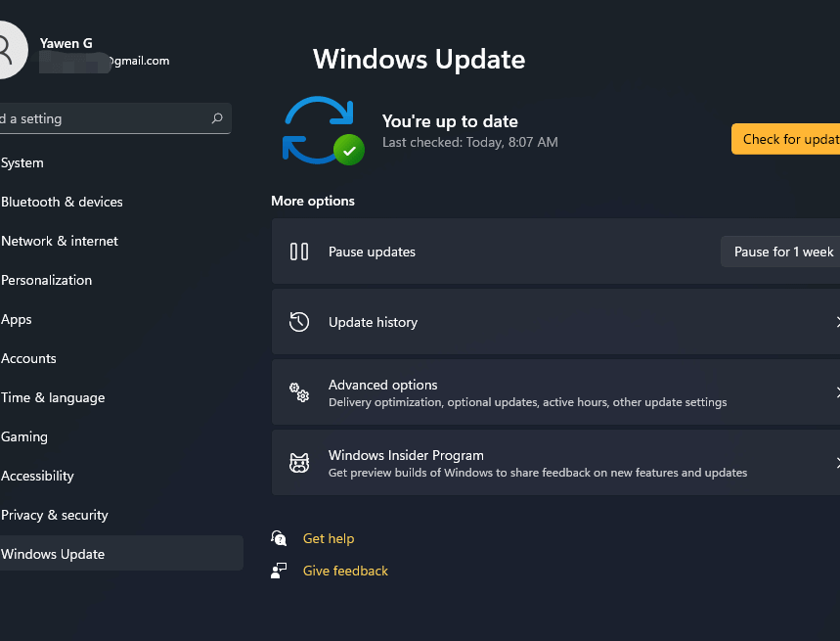Click the pause icon beside Pause updates

coord(299,252)
